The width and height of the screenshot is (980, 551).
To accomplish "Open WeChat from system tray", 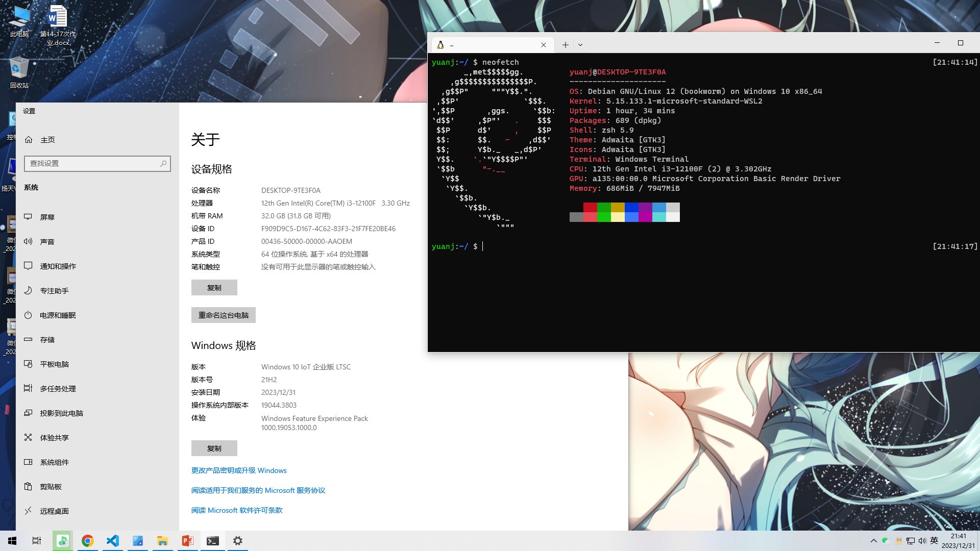I will coord(886,541).
